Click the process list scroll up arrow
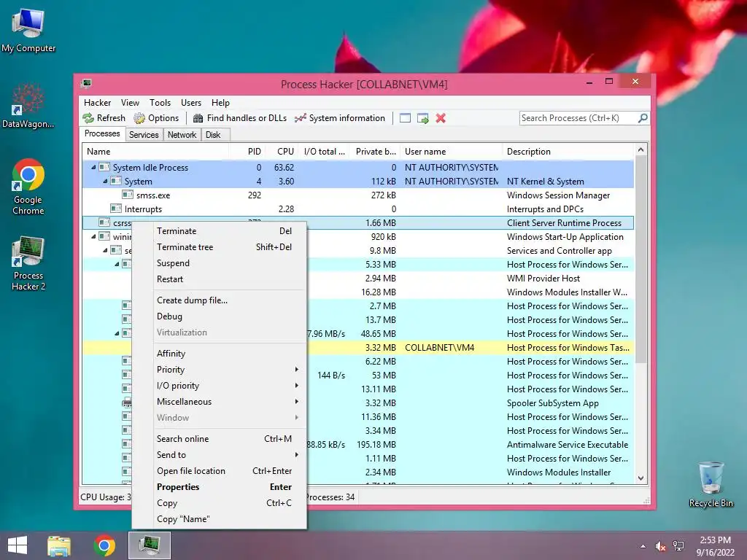747x560 pixels. (640, 149)
